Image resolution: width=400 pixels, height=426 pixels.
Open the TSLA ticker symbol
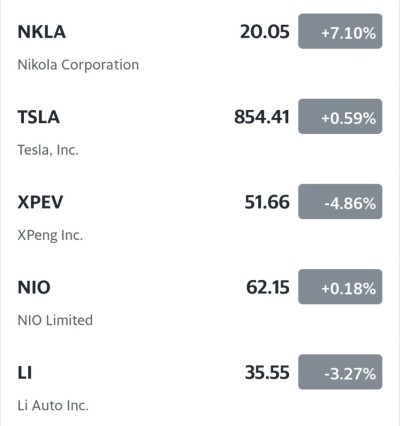(x=39, y=117)
